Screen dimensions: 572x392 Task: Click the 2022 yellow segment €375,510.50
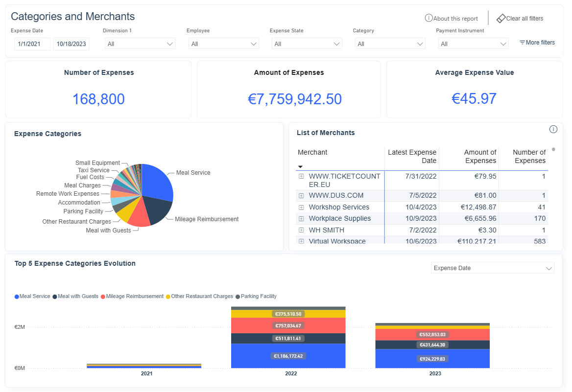[288, 314]
